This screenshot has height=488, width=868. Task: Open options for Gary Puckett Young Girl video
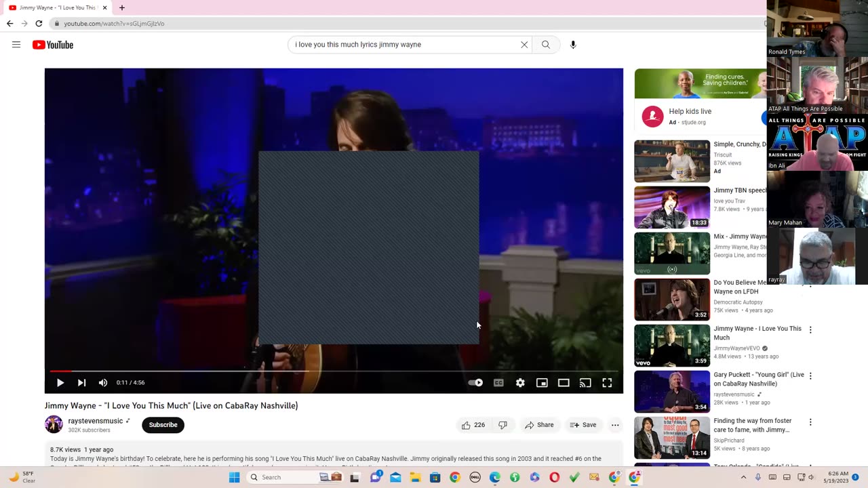(x=810, y=376)
